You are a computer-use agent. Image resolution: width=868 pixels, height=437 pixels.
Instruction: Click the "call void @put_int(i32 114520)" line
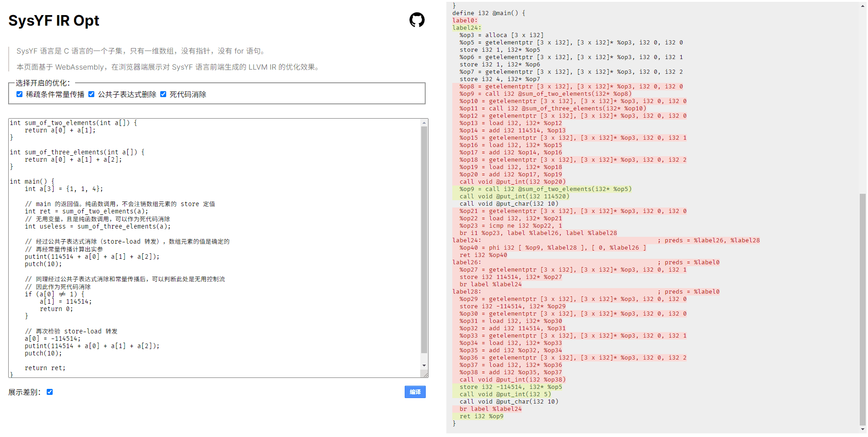tap(514, 197)
